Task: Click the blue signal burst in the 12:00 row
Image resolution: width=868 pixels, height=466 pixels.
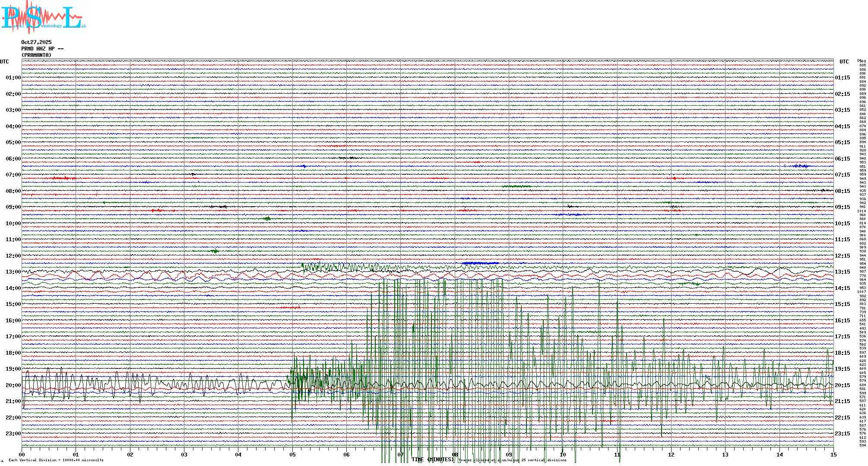Action: tap(480, 263)
